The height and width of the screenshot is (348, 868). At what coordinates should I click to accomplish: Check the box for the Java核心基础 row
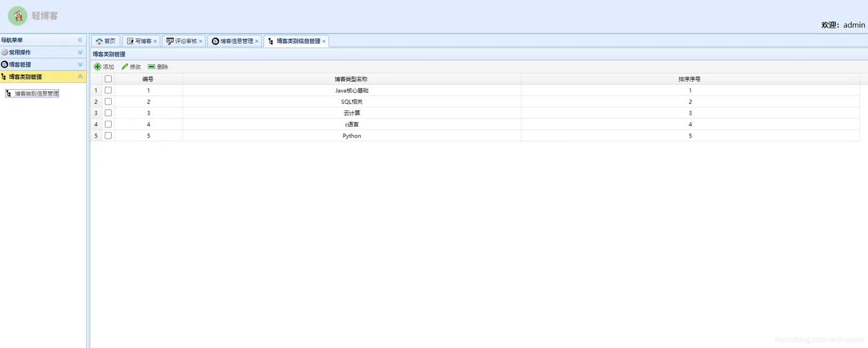(x=108, y=90)
